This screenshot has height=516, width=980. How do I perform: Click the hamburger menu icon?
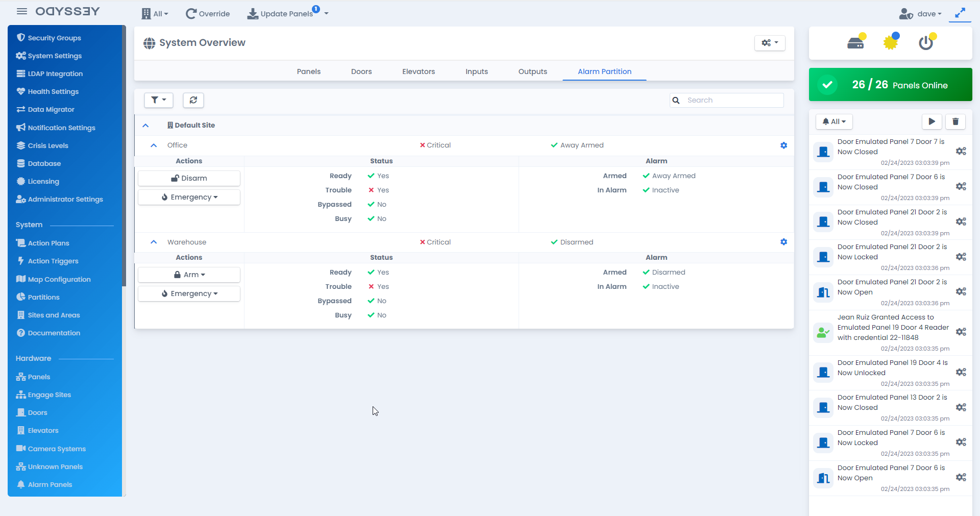coord(21,11)
